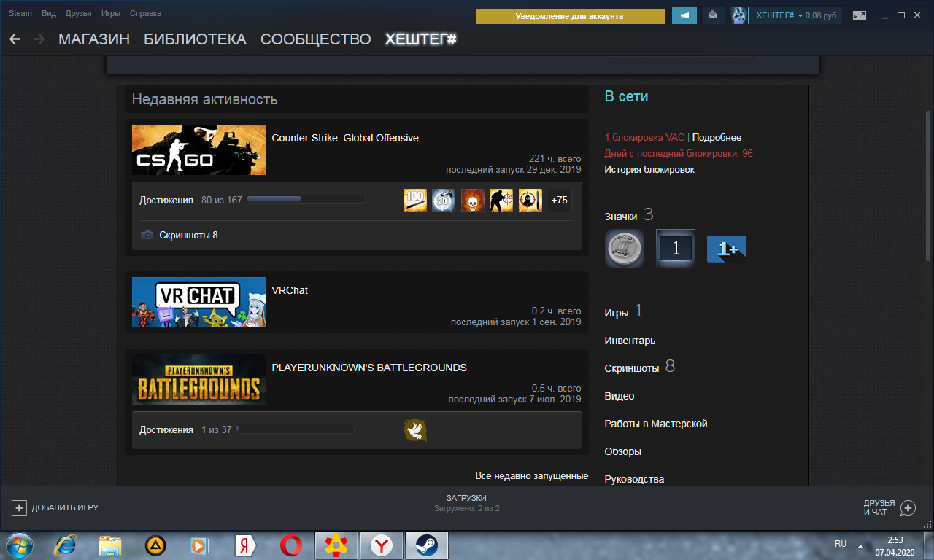Open the Видео link

coord(619,396)
